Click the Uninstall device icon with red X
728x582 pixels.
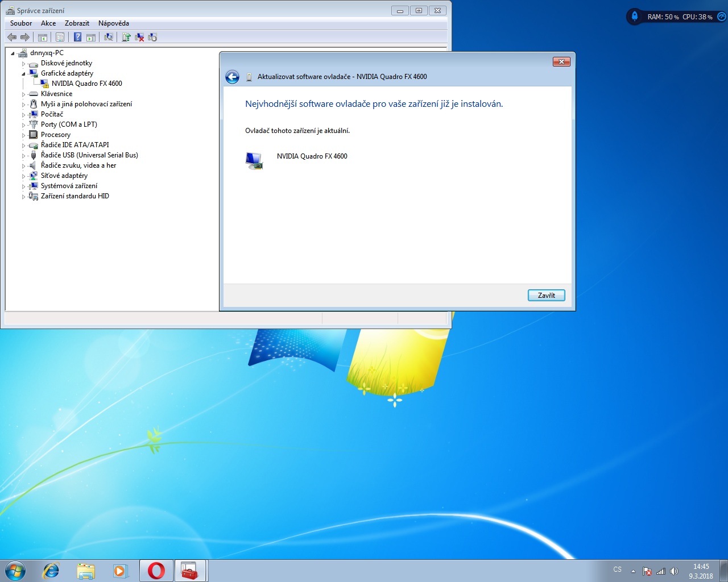tap(139, 37)
